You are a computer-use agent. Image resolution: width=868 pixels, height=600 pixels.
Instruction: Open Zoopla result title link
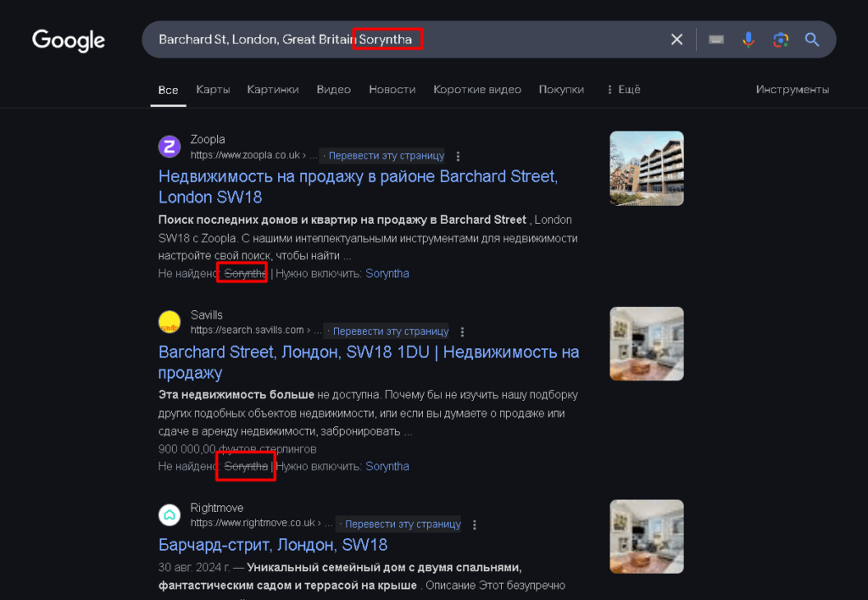coord(358,186)
